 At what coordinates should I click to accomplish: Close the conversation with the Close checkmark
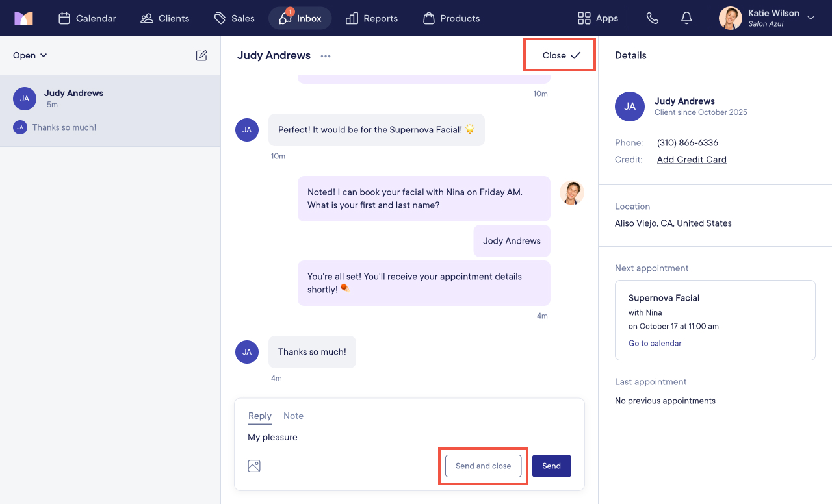click(561, 55)
